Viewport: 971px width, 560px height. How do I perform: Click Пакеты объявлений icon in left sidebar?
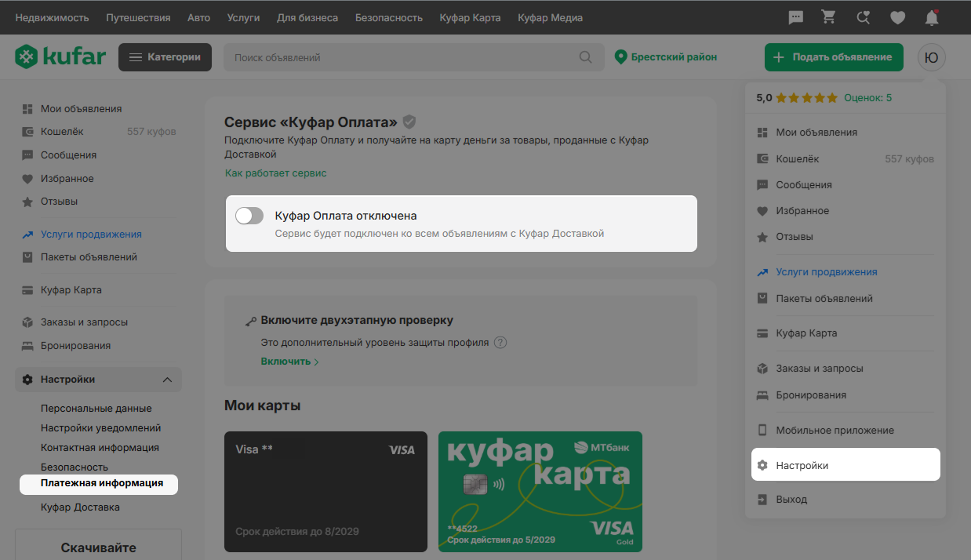coord(27,257)
